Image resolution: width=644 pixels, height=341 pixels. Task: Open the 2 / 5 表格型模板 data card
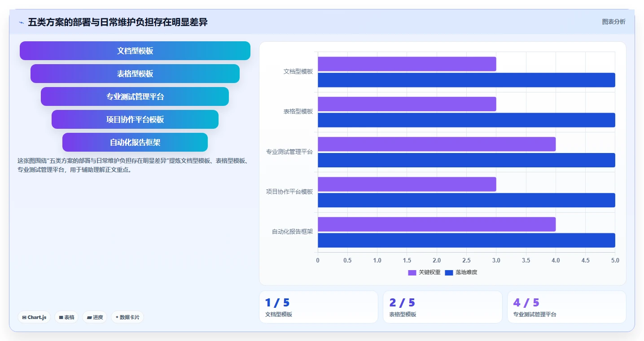click(x=442, y=307)
